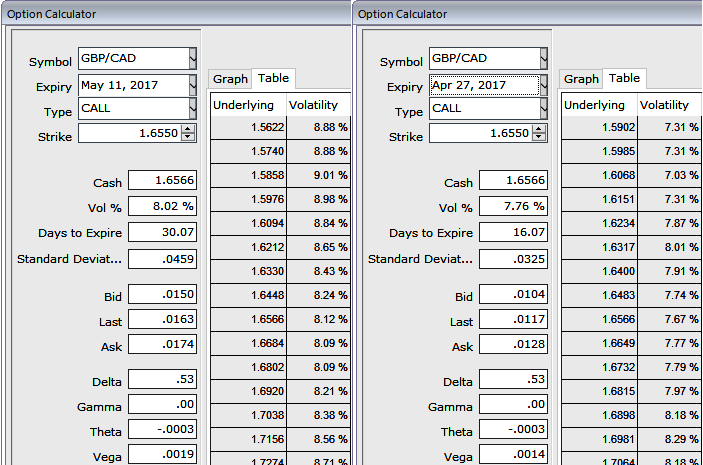This screenshot has height=465, width=703.
Task: Click Standard Deviation field showing .0325
Action: 513,259
